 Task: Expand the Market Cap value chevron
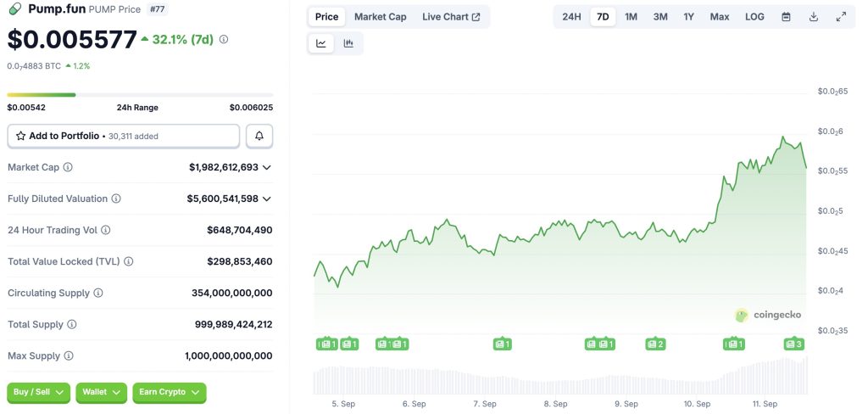click(267, 168)
